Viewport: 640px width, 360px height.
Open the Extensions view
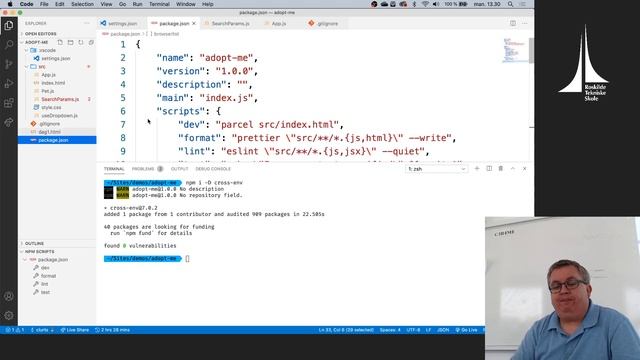[9, 103]
